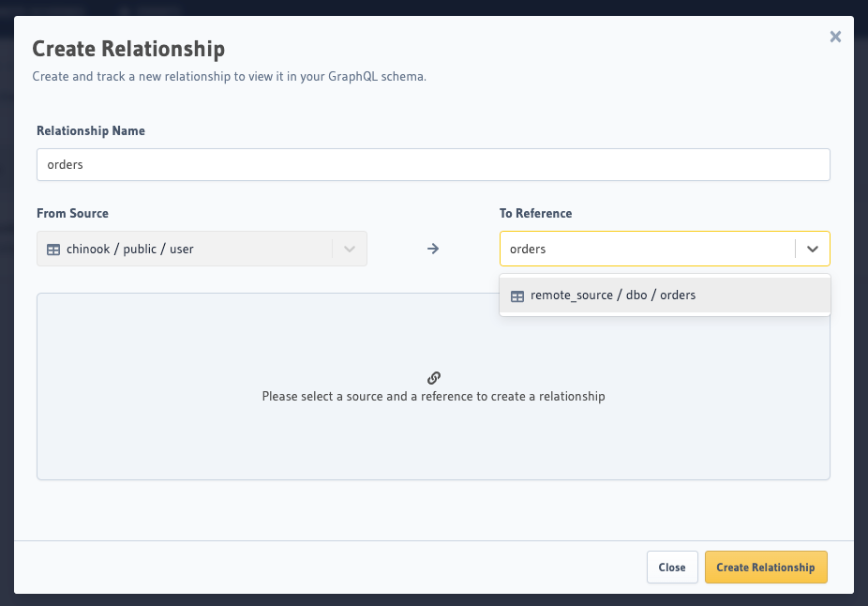The width and height of the screenshot is (868, 606).
Task: Click the table icon next to remote_source option
Action: tap(517, 295)
